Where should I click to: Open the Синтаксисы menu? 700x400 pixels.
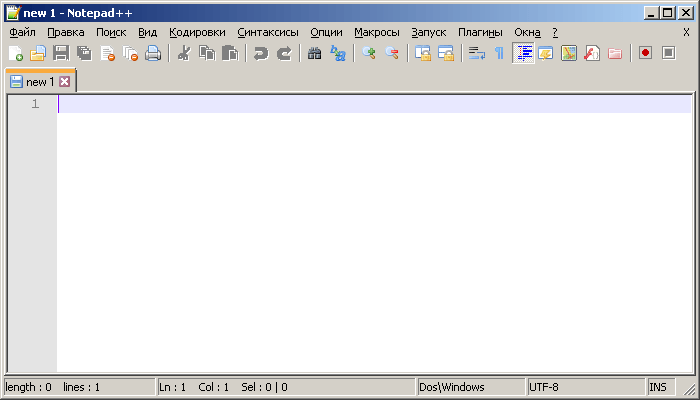click(268, 32)
